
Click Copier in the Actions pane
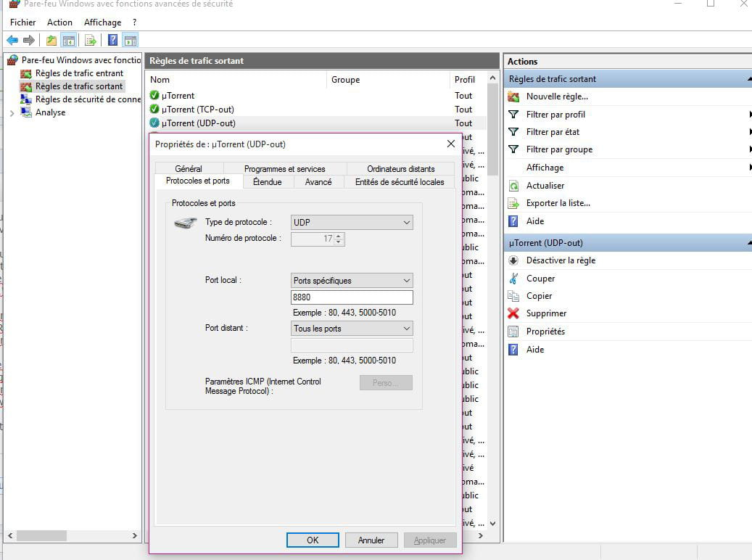pyautogui.click(x=539, y=296)
